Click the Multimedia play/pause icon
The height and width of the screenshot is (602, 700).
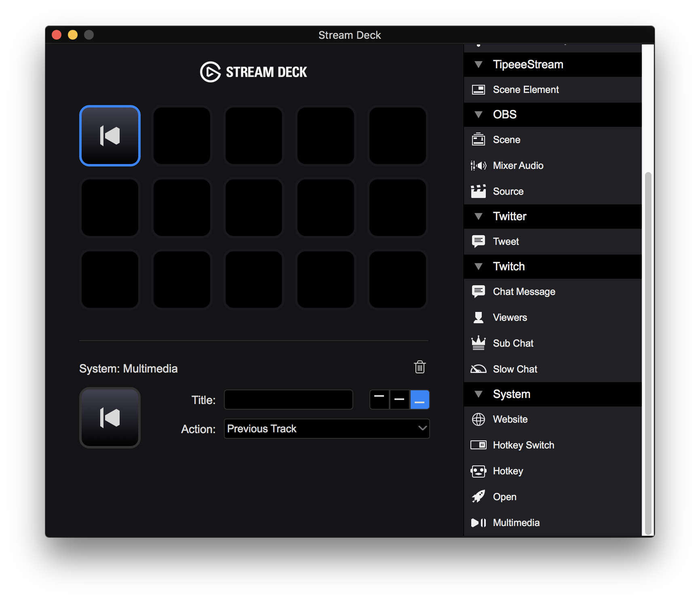479,523
